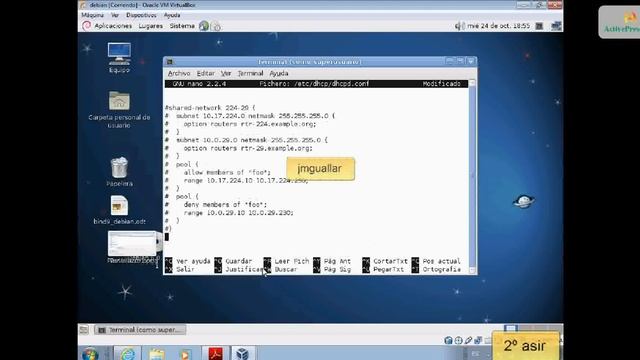640x360 pixels.
Task: Open Adobe Reader in Windows taskbar
Action: 215,353
